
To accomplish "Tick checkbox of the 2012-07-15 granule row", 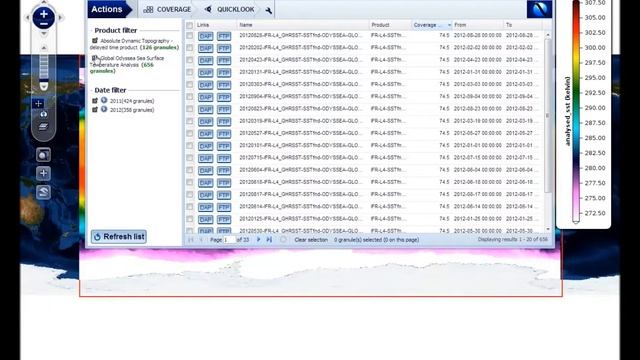I will click(189, 158).
